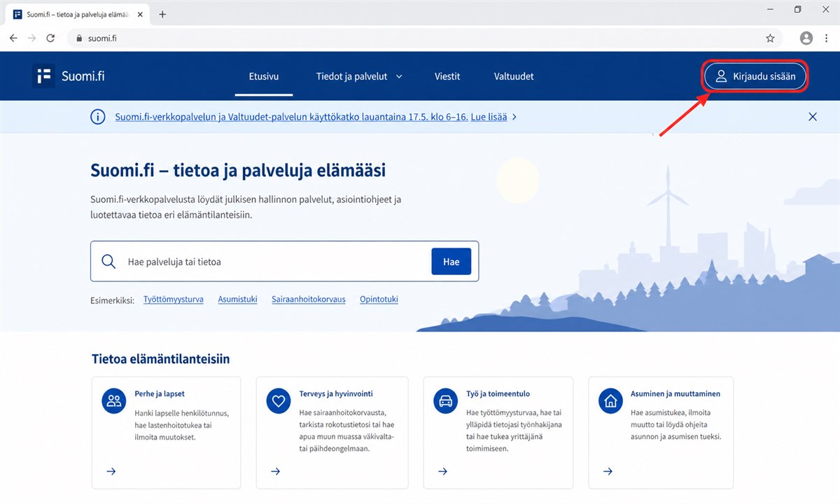Viewport: 840px width, 504px height.
Task: Bookmark the page with the star icon
Action: (770, 38)
